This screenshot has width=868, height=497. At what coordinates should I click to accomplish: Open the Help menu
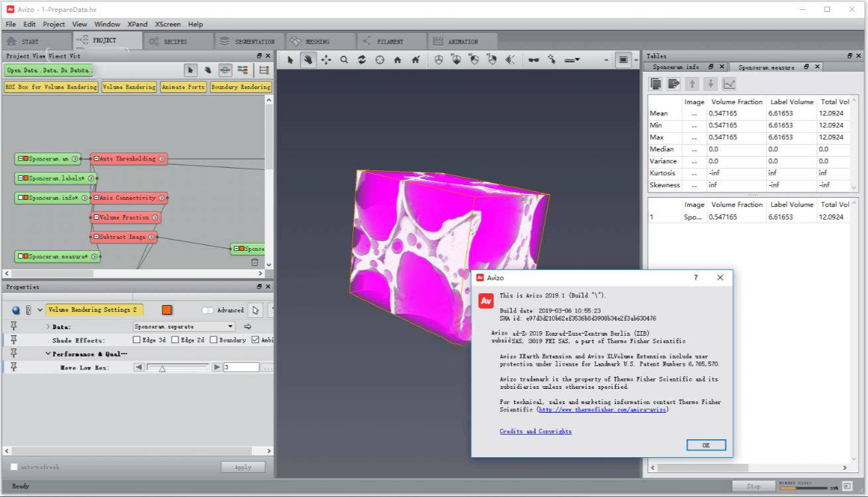pos(196,24)
